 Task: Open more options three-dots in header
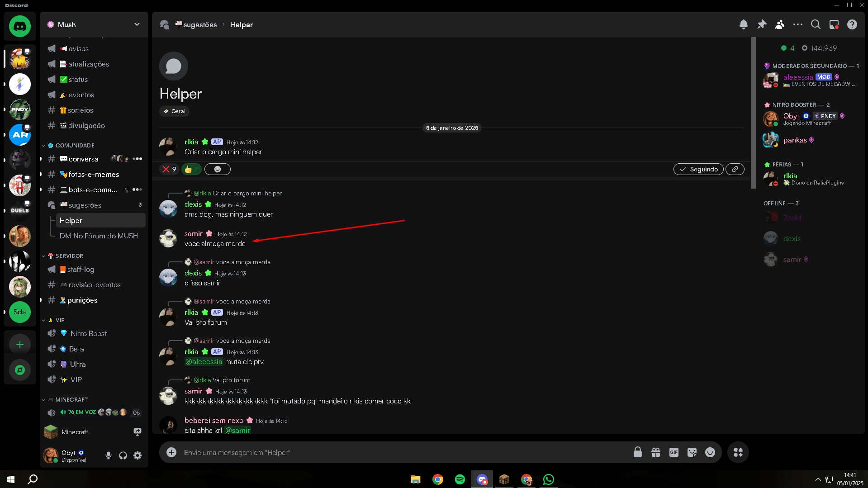click(x=798, y=24)
